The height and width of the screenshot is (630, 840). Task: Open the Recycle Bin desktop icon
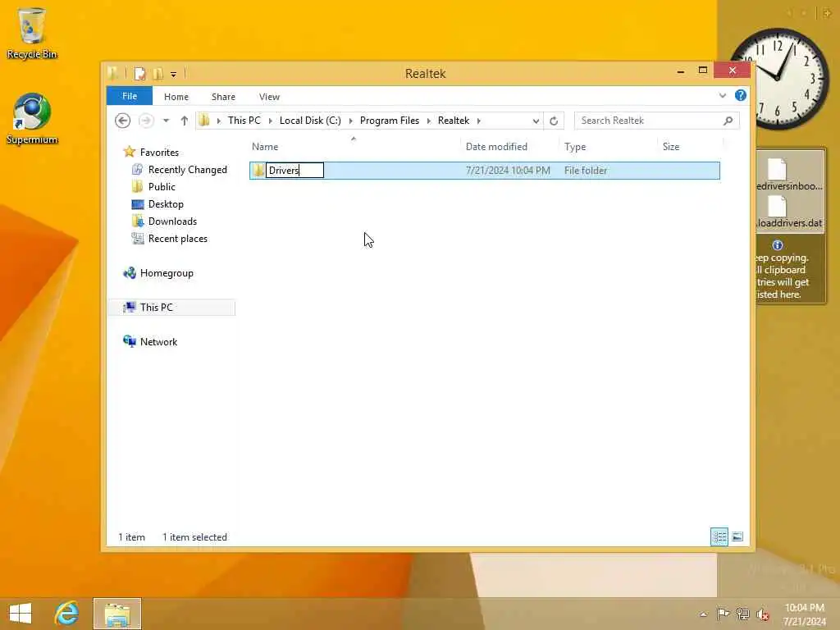coord(32,33)
